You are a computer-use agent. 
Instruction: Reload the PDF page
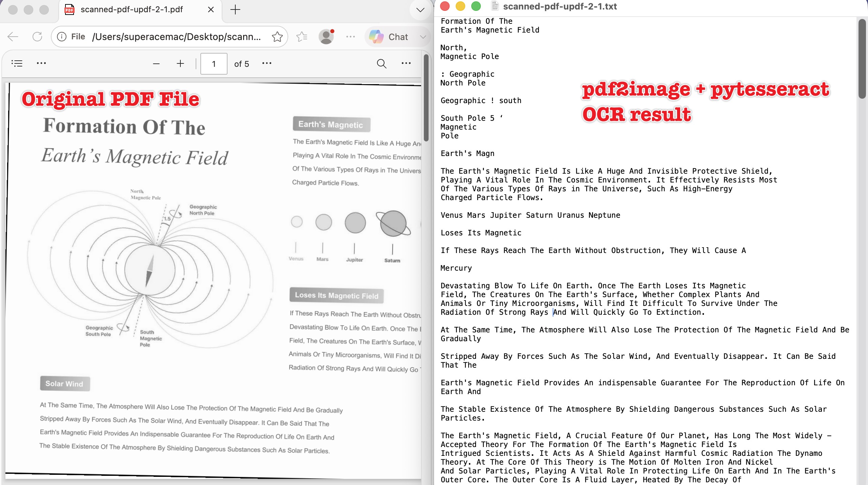37,37
